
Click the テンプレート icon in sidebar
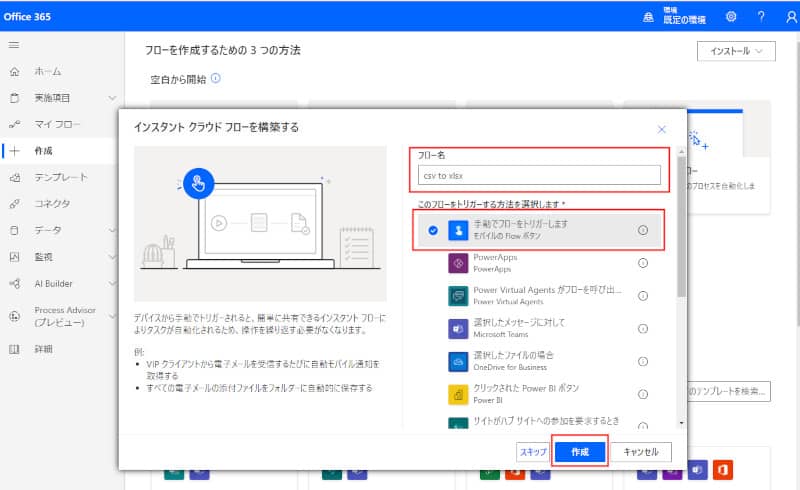pos(15,178)
